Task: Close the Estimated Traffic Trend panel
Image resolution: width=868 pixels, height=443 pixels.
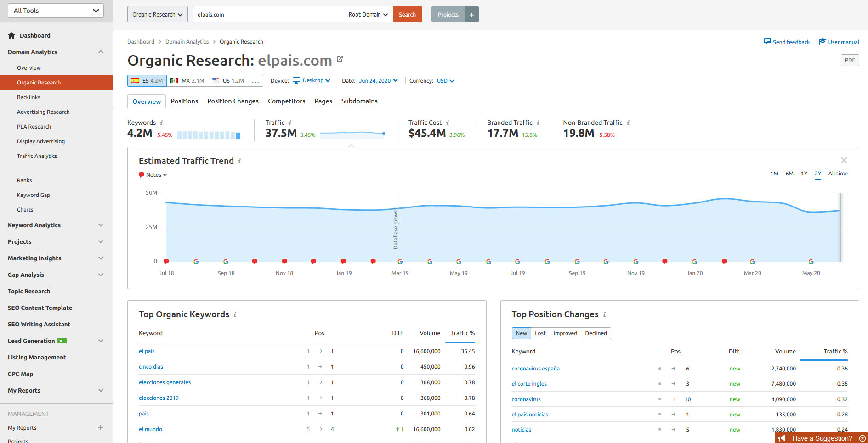Action: click(844, 160)
